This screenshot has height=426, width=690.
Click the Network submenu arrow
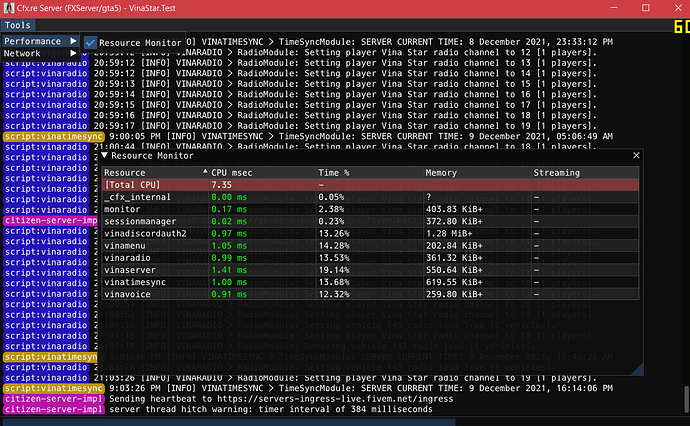coord(73,53)
